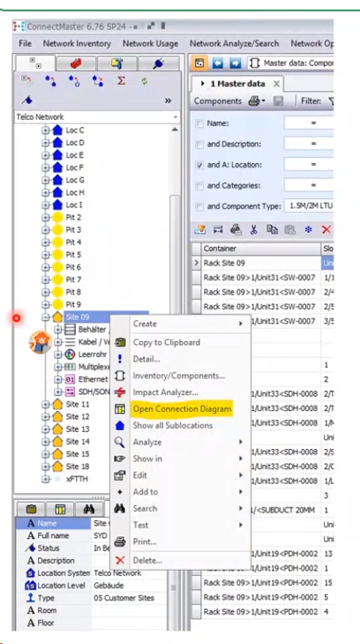This screenshot has height=644, width=360.
Task: Click the Rack Site 09 grid cell
Action: click(261, 263)
